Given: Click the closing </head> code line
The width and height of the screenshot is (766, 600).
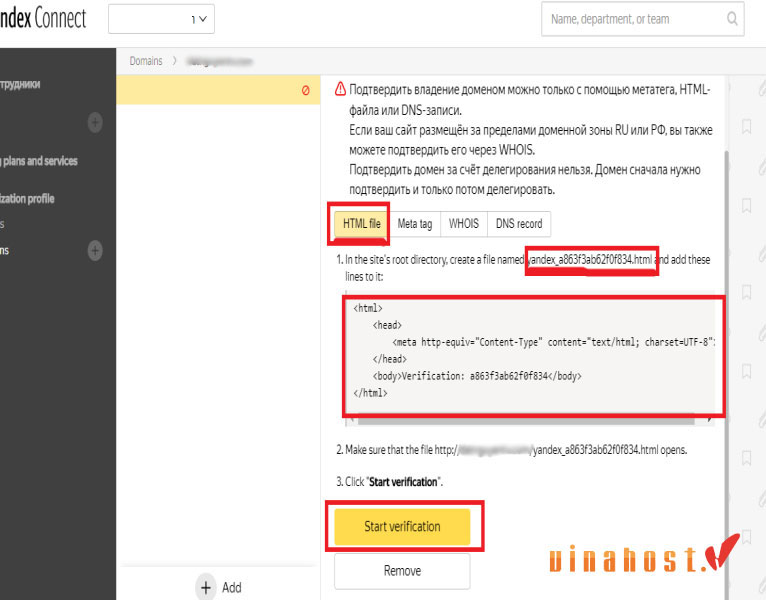Looking at the screenshot, I should click(389, 359).
